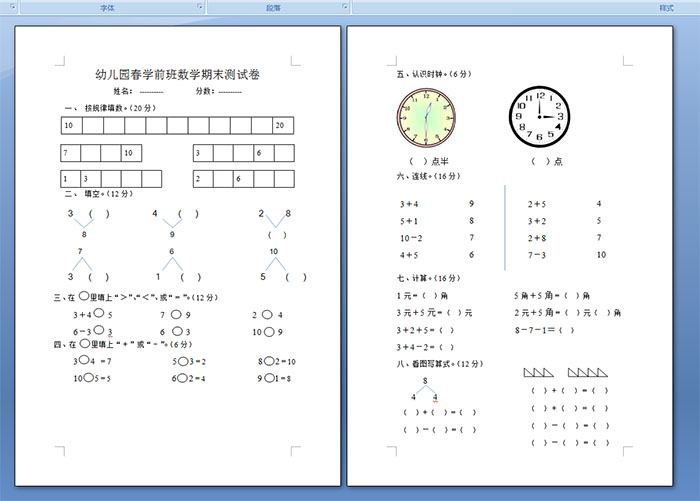Click the heading 二、填空 (12分)

[99, 194]
